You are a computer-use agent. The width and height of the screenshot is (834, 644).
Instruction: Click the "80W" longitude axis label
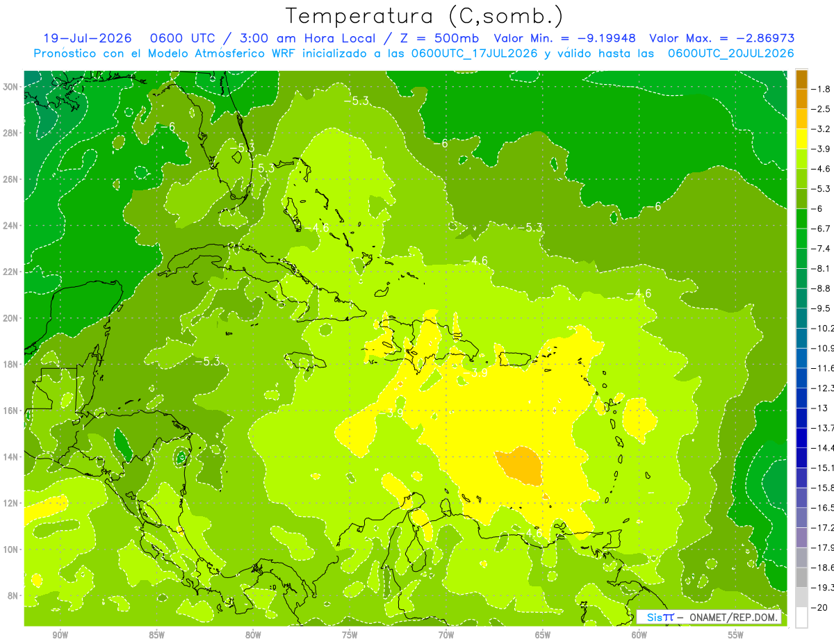coord(253,635)
